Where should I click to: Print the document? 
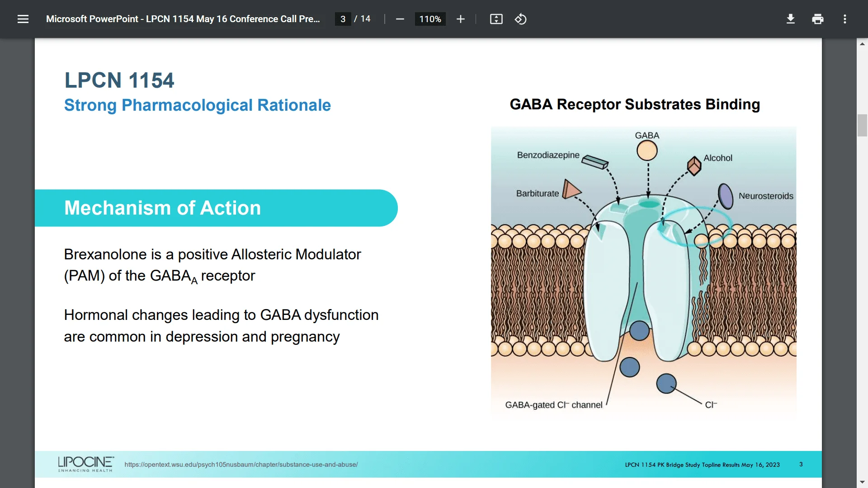(817, 19)
